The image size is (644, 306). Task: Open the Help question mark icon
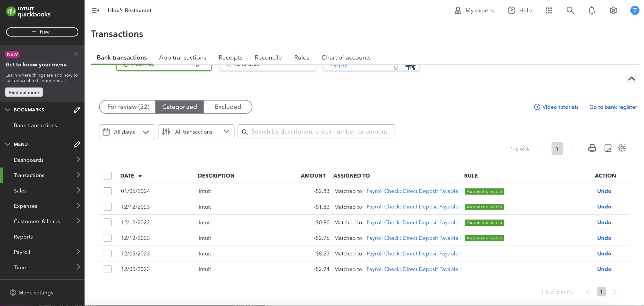[x=511, y=11]
